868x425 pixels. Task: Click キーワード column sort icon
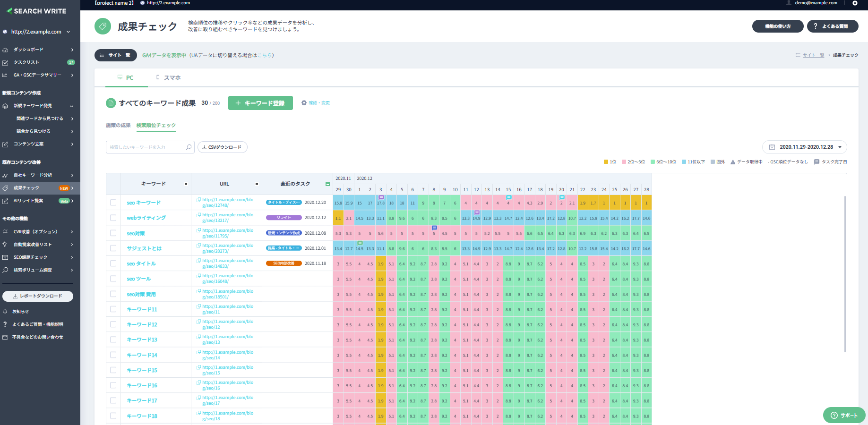coord(186,184)
